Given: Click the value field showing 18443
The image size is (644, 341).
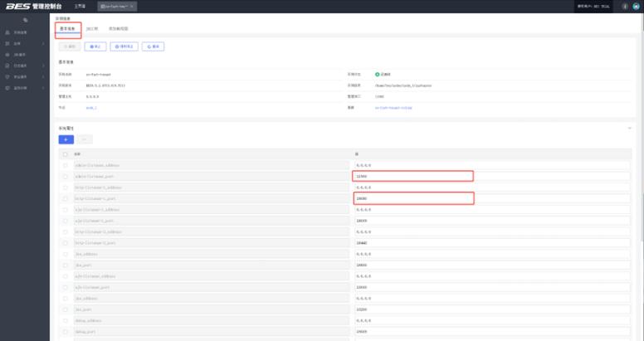Looking at the screenshot, I should (492, 243).
